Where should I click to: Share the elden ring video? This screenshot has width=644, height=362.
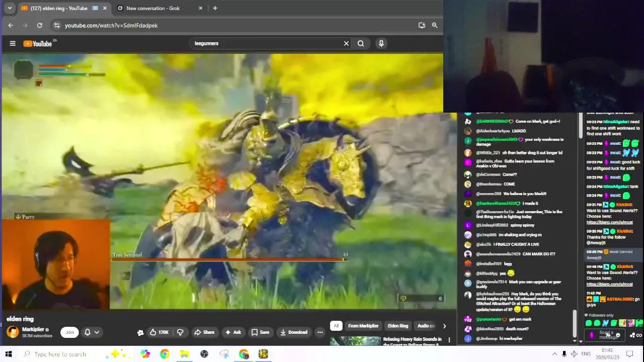coord(204,332)
